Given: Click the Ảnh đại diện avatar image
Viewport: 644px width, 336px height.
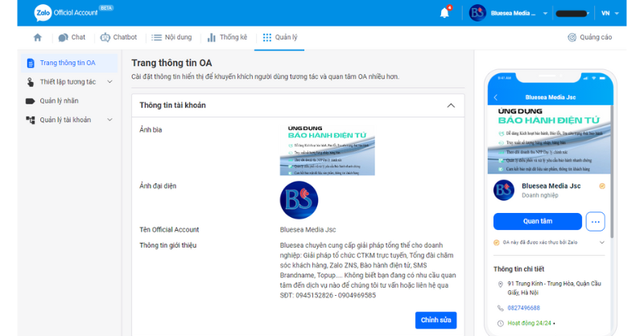Looking at the screenshot, I should coord(299,200).
